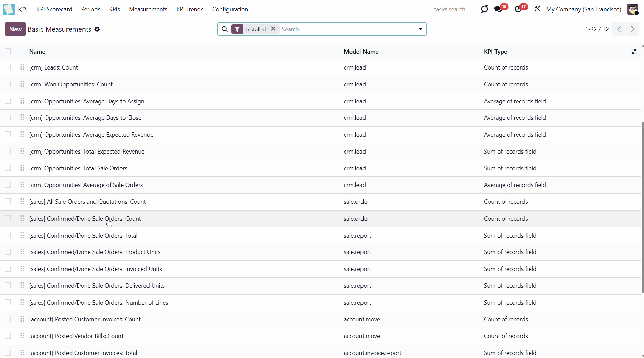Open the KPI Scorecard menu
The image size is (644, 358).
[x=54, y=9]
